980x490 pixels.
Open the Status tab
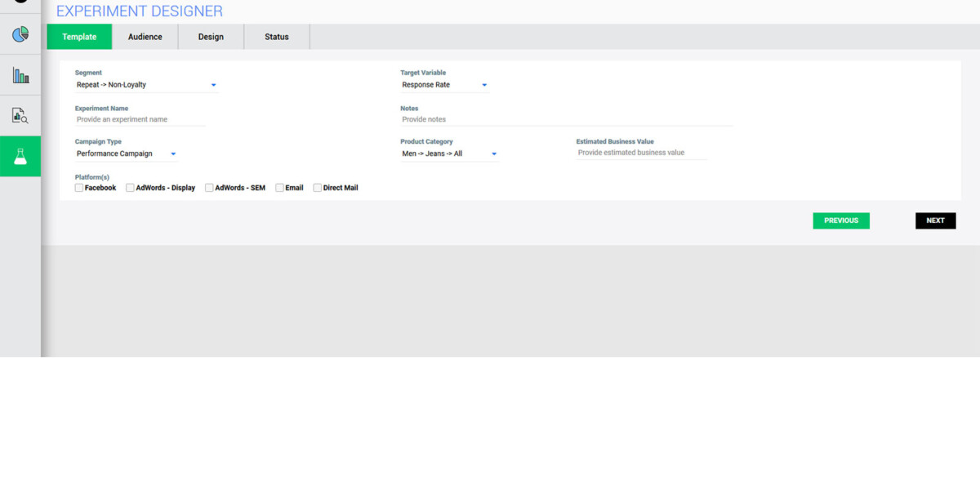pyautogui.click(x=277, y=37)
